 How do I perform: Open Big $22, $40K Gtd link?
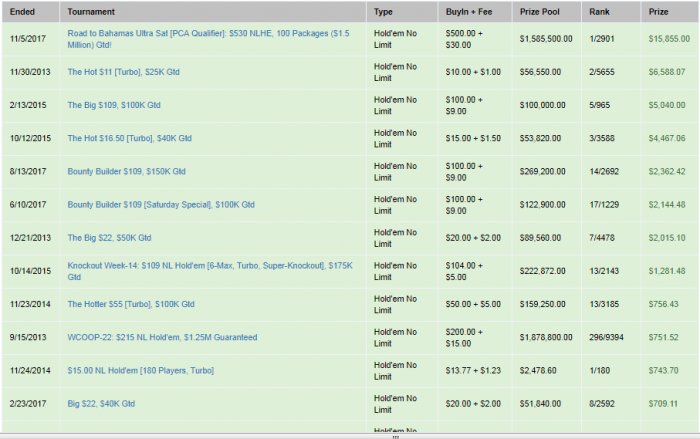101,404
